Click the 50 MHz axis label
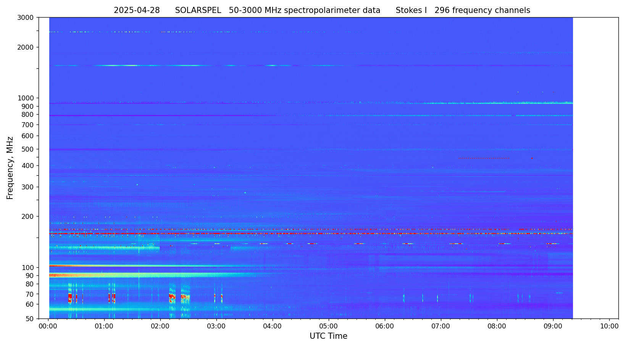 point(29,319)
